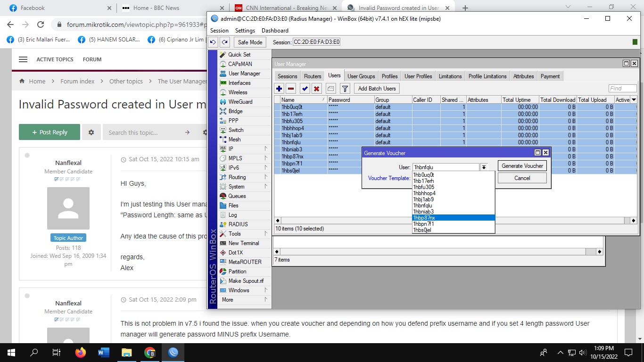This screenshot has height=362, width=644.
Task: Open the Settings menu in WinBox
Action: pyautogui.click(x=245, y=31)
